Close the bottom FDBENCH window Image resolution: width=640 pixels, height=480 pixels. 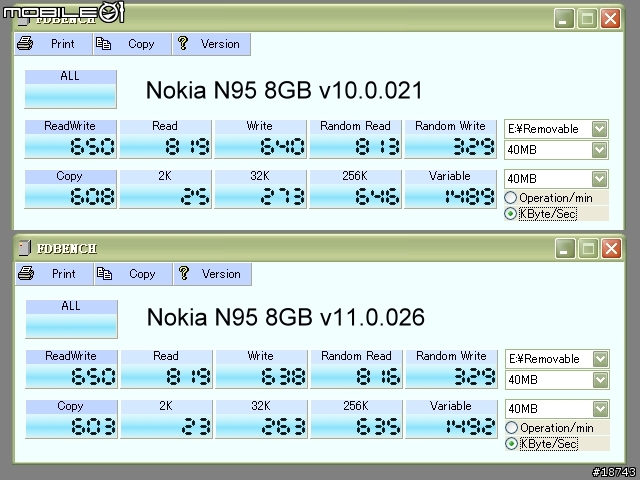pyautogui.click(x=611, y=248)
